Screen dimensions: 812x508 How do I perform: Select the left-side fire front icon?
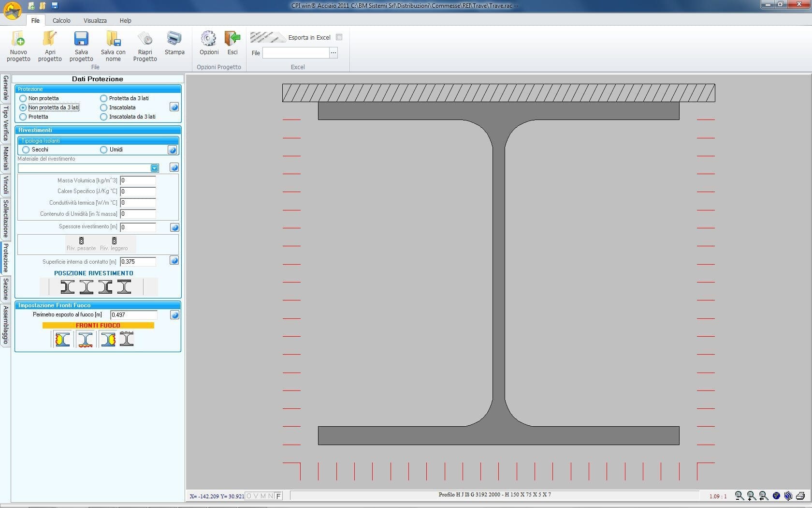(x=62, y=339)
